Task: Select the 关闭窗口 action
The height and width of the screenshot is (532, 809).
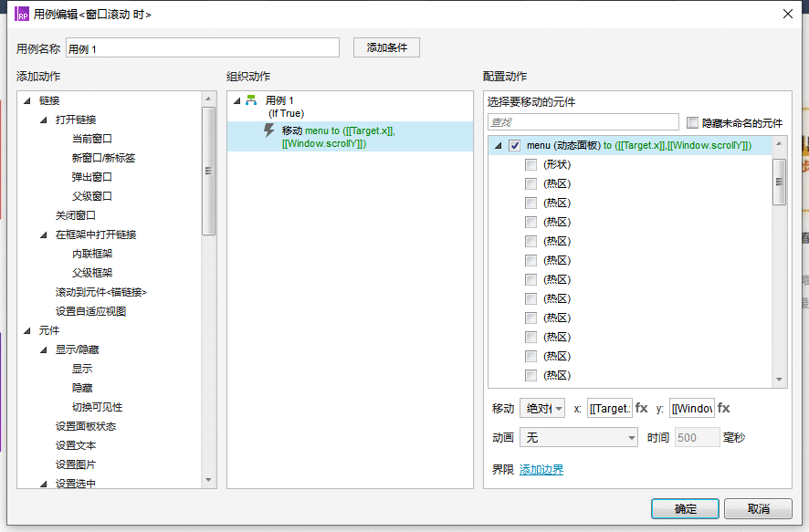Action: pos(75,215)
